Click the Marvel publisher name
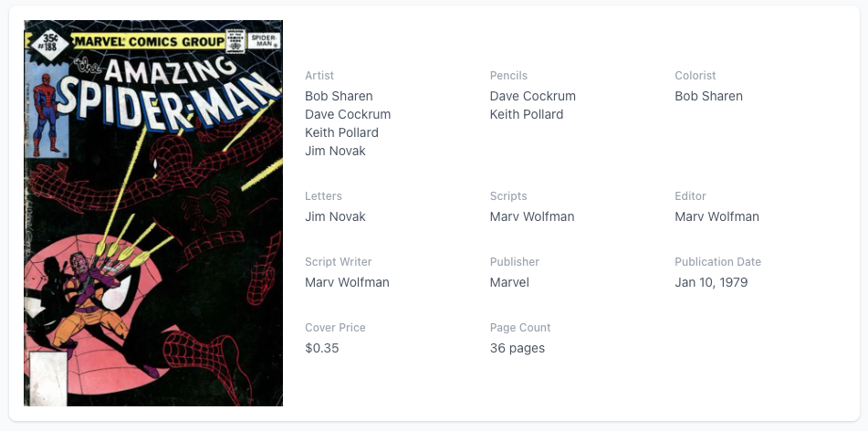868x431 pixels. [x=509, y=282]
